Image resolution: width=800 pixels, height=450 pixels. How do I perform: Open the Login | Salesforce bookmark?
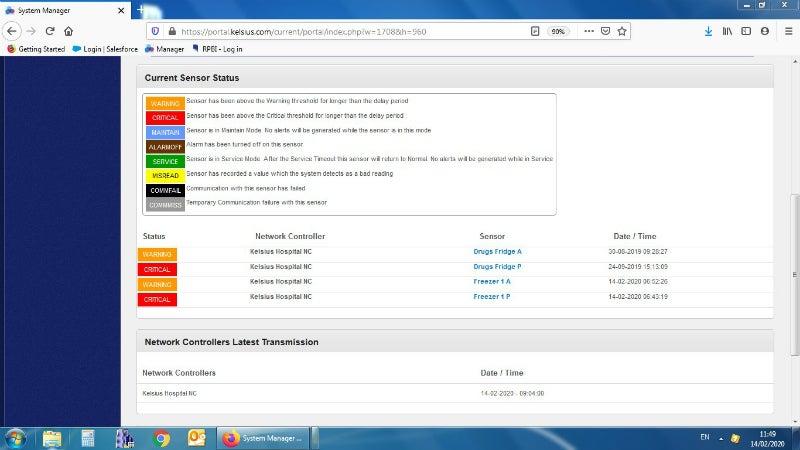point(105,48)
